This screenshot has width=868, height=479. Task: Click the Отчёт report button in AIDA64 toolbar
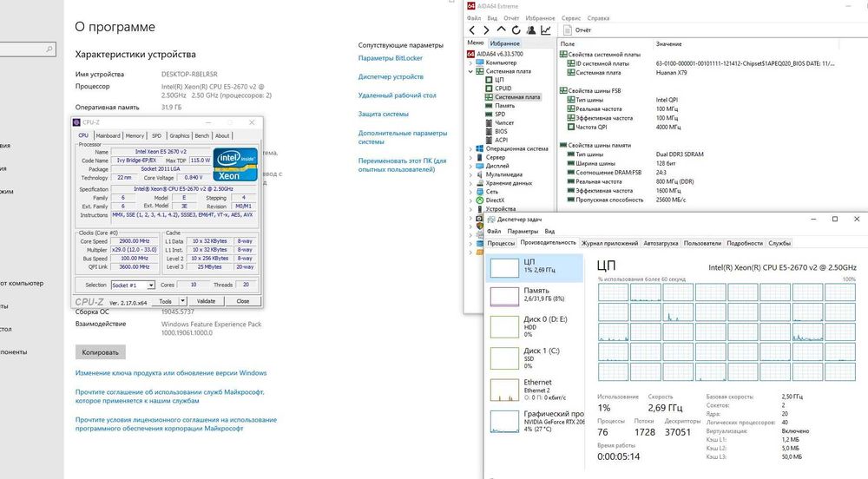[x=577, y=30]
